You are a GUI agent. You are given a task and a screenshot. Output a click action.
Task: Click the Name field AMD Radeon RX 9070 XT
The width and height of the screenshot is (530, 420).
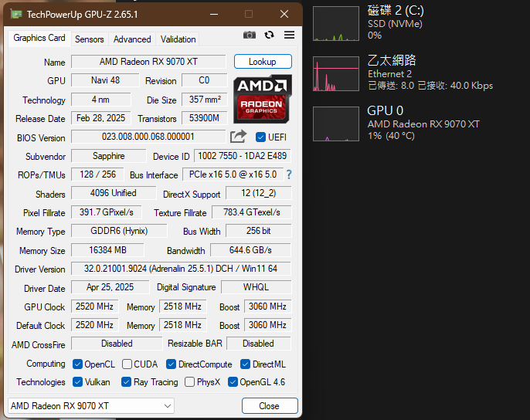click(148, 62)
